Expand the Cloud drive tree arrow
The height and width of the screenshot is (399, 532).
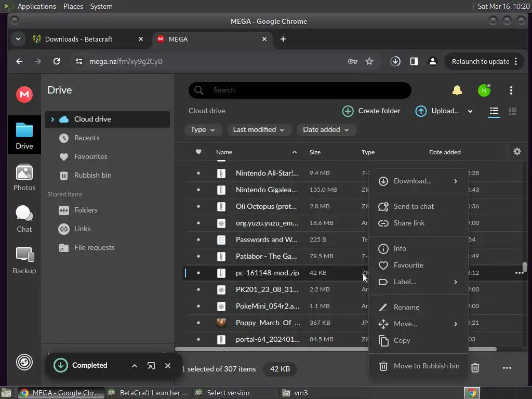[x=52, y=119]
